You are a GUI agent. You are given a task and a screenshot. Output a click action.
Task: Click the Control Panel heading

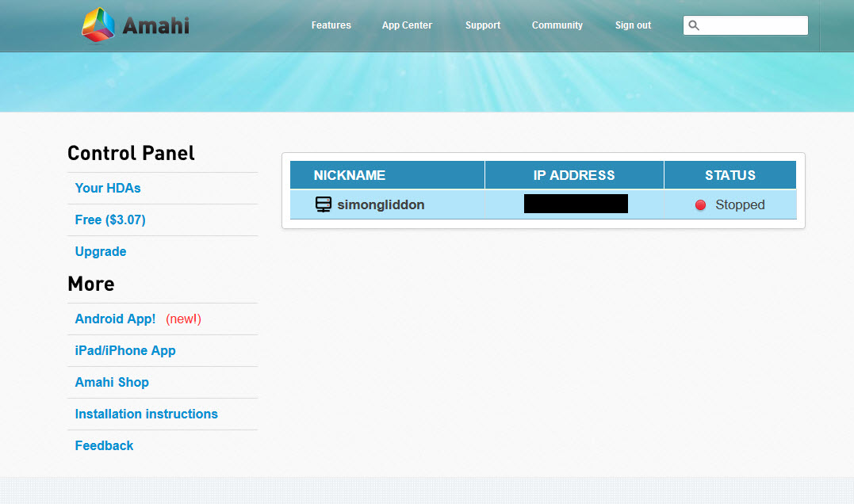point(131,154)
